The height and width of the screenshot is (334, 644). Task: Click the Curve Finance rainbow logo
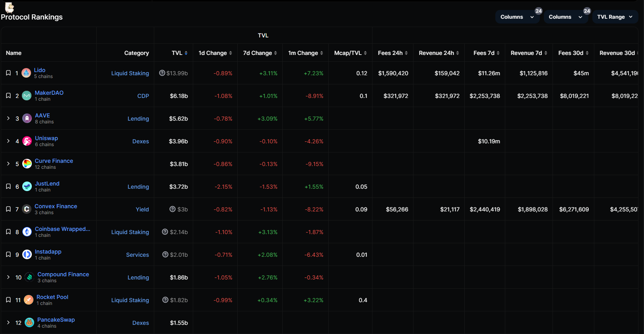pyautogui.click(x=27, y=164)
